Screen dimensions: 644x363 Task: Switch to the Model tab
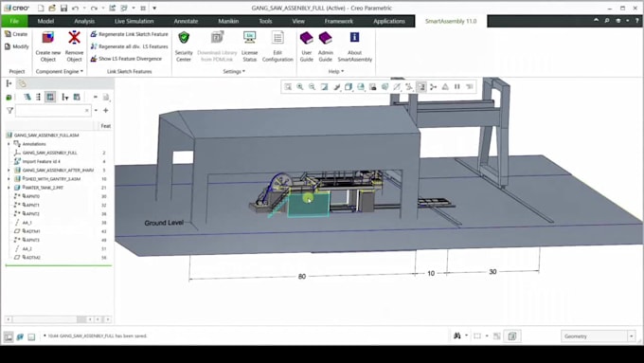click(45, 21)
